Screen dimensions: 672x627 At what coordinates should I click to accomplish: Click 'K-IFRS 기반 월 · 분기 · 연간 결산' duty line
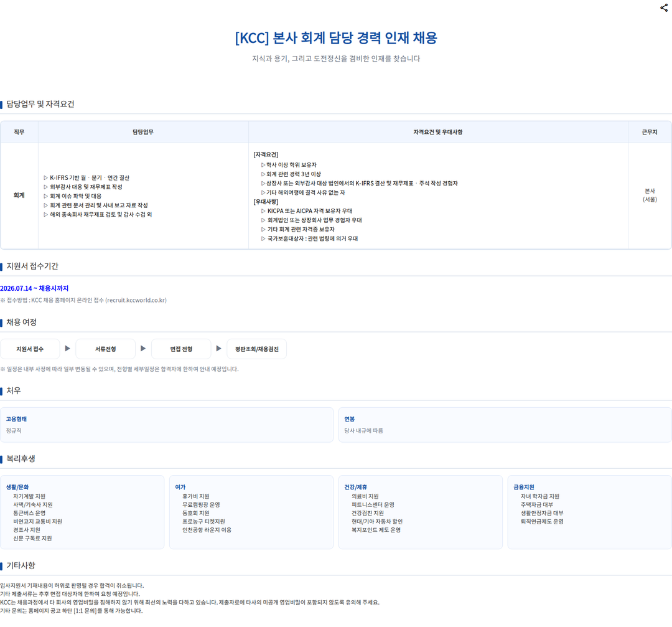(86, 177)
